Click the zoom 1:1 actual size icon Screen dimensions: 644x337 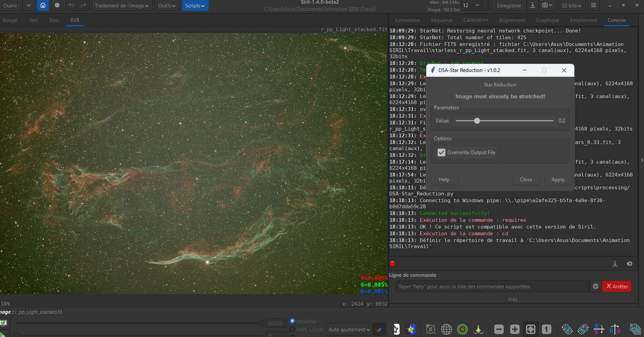click(x=547, y=329)
